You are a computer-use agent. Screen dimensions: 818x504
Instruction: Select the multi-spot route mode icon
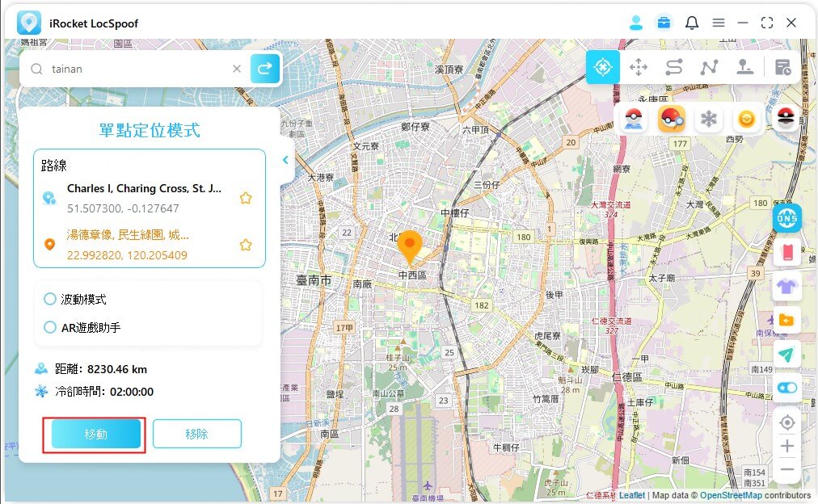(x=709, y=68)
